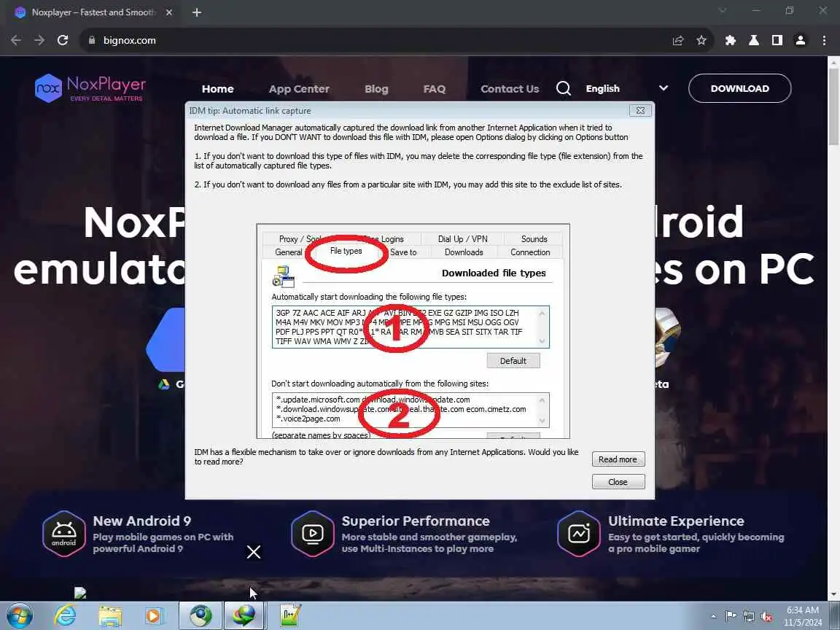Screen dimensions: 840x630
Task: Switch to Chrome taskbar button
Action: [x=201, y=615]
